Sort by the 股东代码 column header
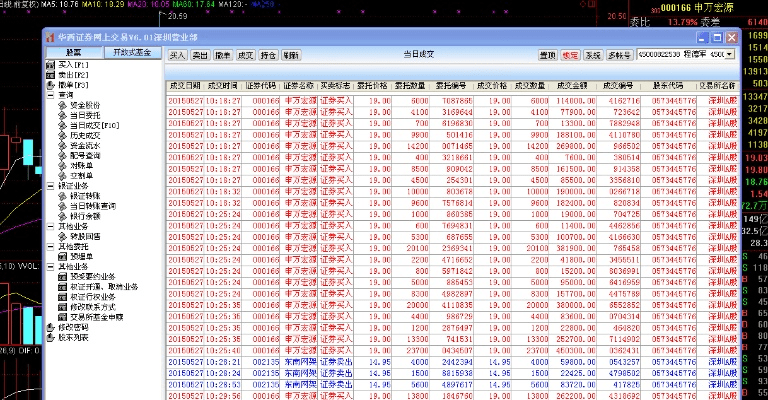The height and width of the screenshot is (400, 768). (668, 86)
